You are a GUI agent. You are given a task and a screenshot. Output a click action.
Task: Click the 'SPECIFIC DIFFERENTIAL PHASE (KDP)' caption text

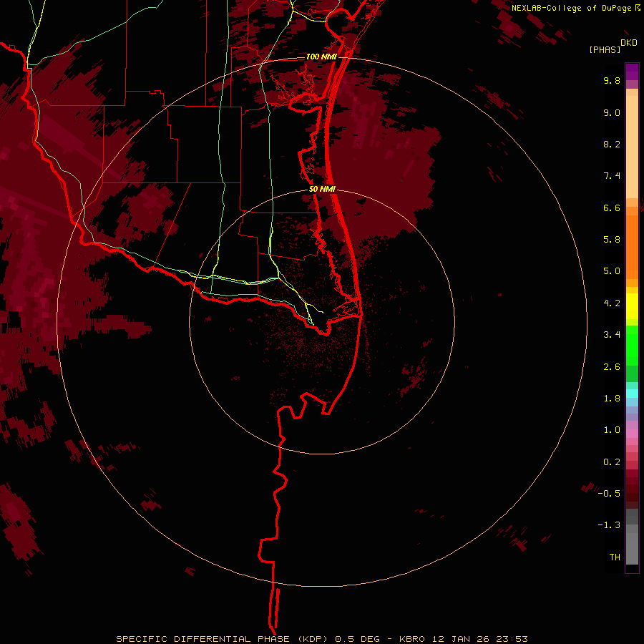click(222, 639)
